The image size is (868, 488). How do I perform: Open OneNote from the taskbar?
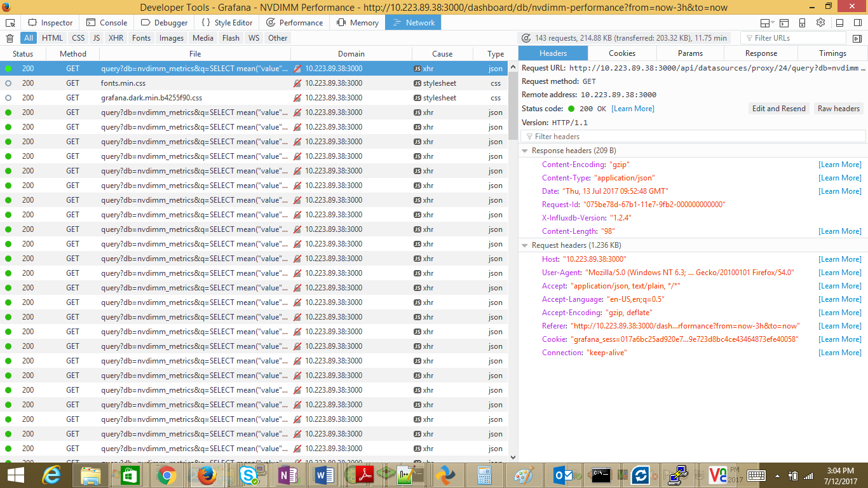[x=287, y=475]
